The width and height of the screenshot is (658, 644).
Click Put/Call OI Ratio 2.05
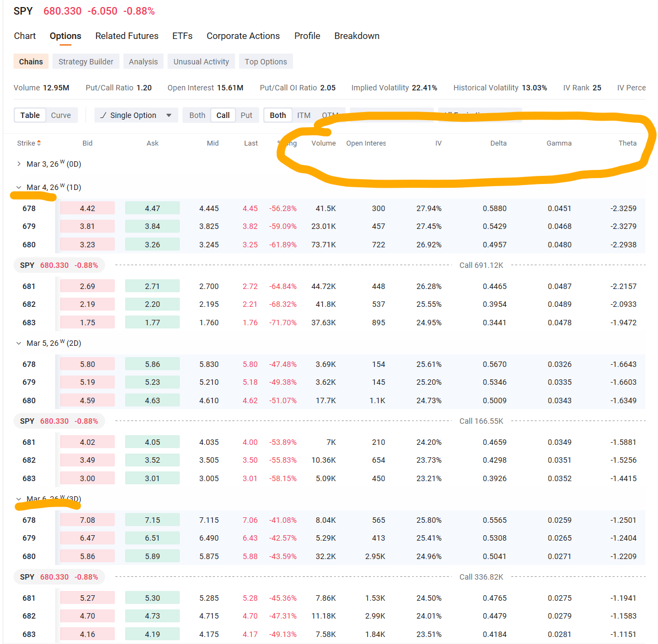pos(298,88)
